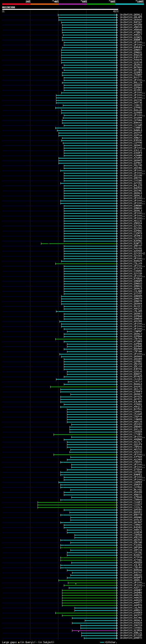Image resolution: width=146 pixels, height=644 pixels.
Task: Select hit label UniRef100_B8LL29
Action: coord(131,82)
